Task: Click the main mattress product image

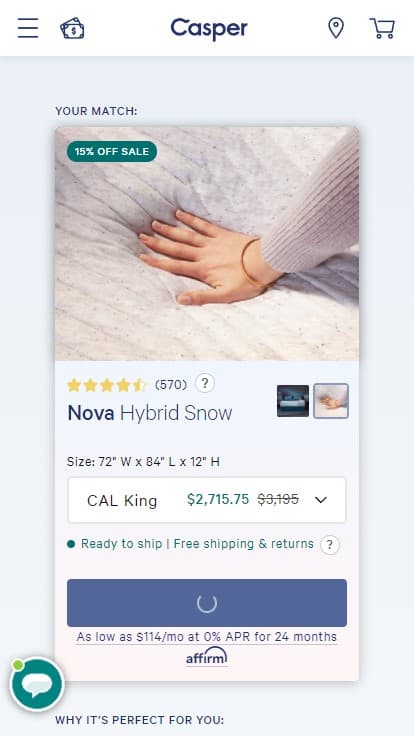Action: (207, 244)
